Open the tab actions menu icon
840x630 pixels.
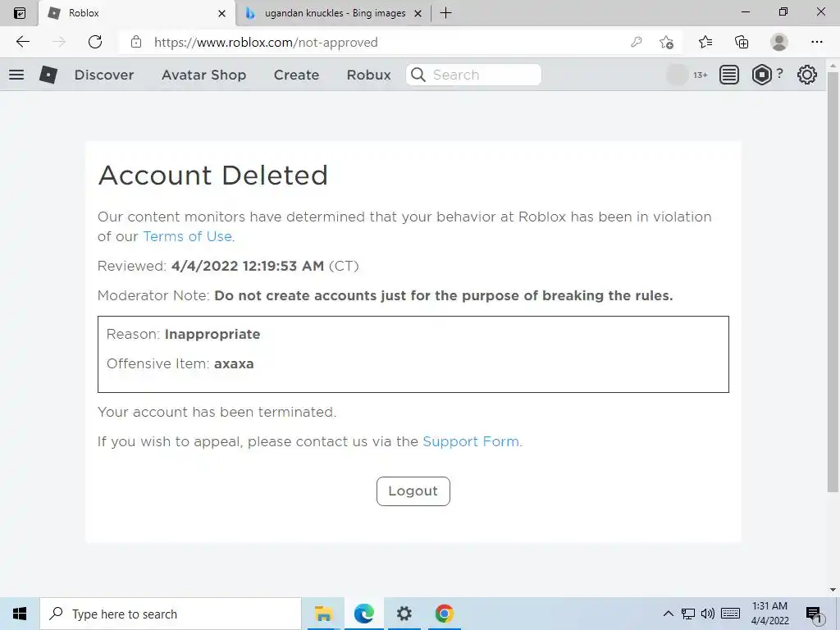tap(20, 13)
